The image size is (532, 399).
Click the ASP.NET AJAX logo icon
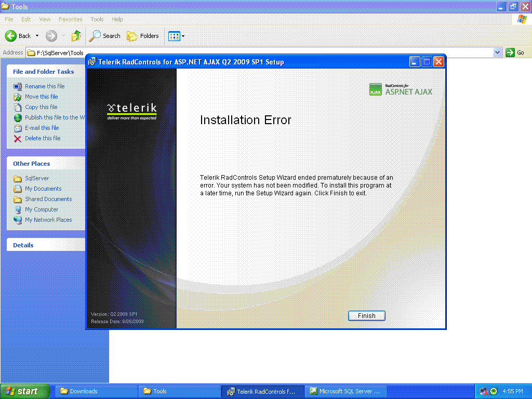(x=376, y=89)
